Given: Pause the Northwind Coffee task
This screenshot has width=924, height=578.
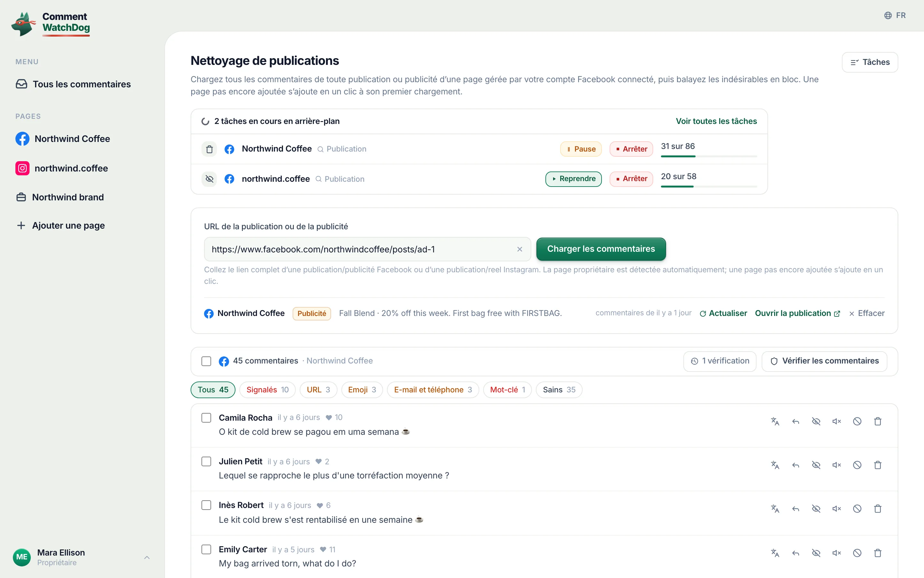Looking at the screenshot, I should 581,149.
